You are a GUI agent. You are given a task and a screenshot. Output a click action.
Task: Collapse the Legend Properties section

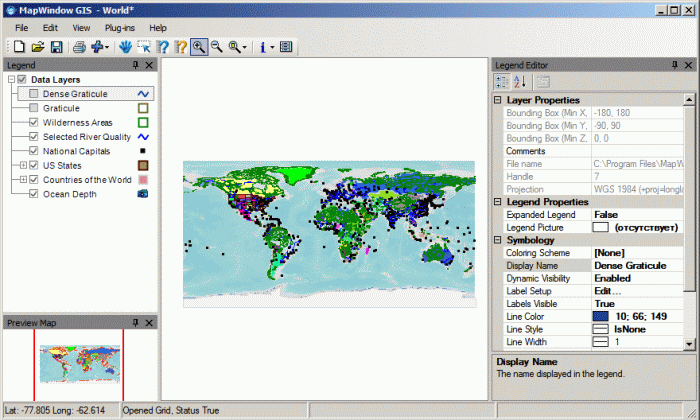point(498,202)
